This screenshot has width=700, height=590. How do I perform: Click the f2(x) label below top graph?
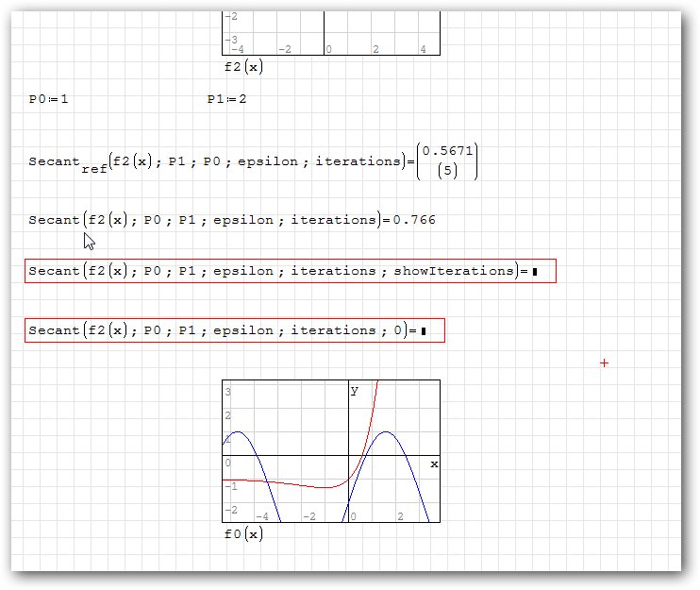[242, 67]
